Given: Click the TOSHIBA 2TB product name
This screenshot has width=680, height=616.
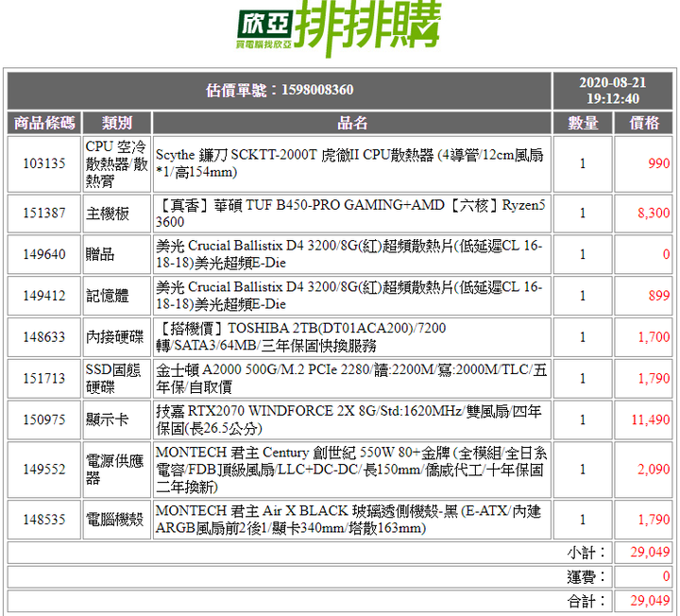Looking at the screenshot, I should point(351,337).
